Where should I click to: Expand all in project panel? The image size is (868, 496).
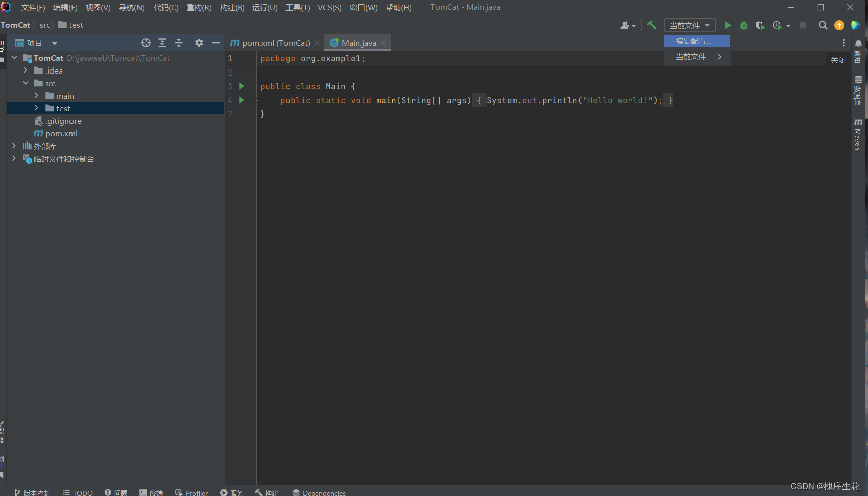(162, 43)
